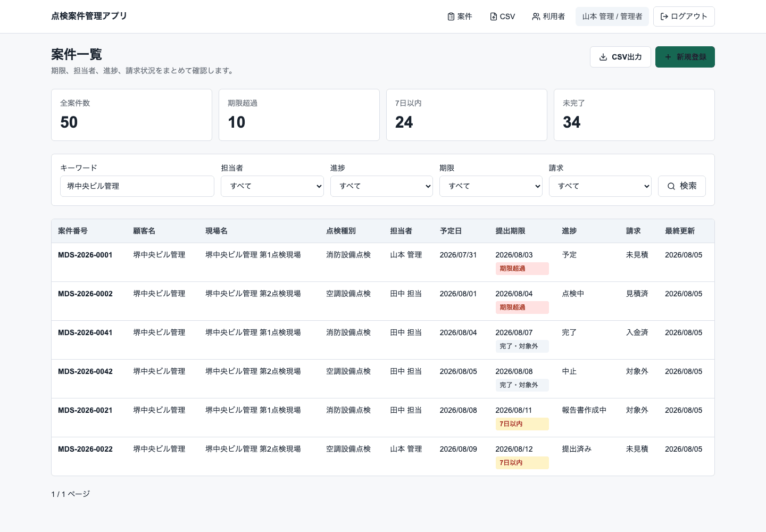Click the 顧客名 column header
766x532 pixels.
144,231
